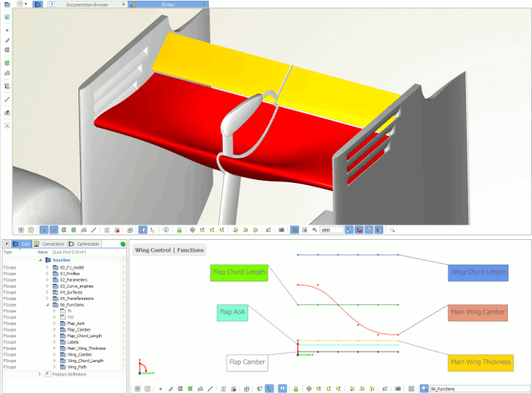Toggle the highlighted axes button in functions toolbar
The image size is (532, 394).
269,389
